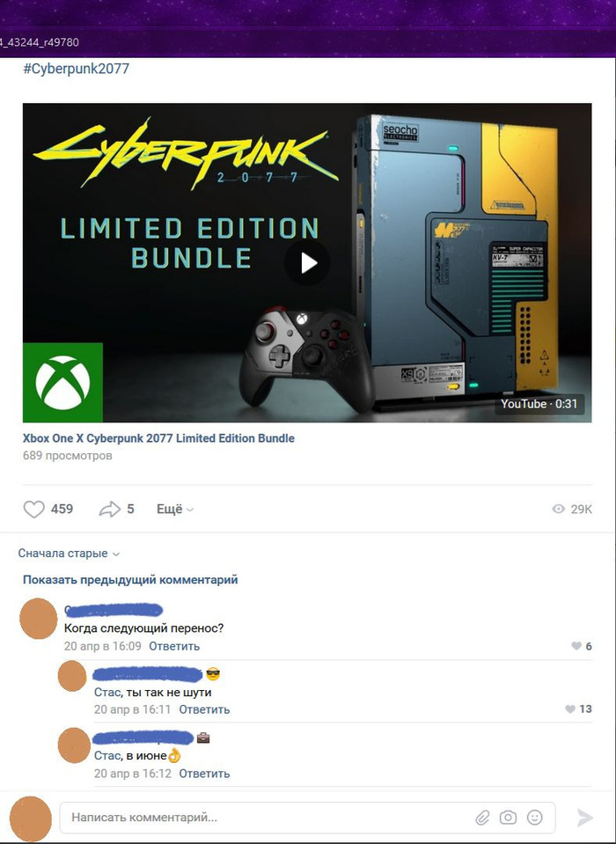This screenshot has width=616, height=844.
Task: Change sort order Сначала старые
Action: click(x=69, y=554)
